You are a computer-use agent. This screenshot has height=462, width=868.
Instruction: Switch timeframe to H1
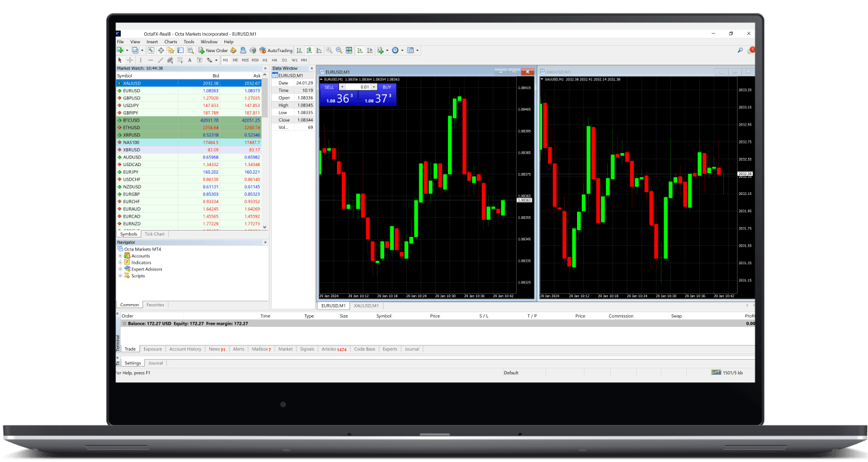click(x=265, y=60)
